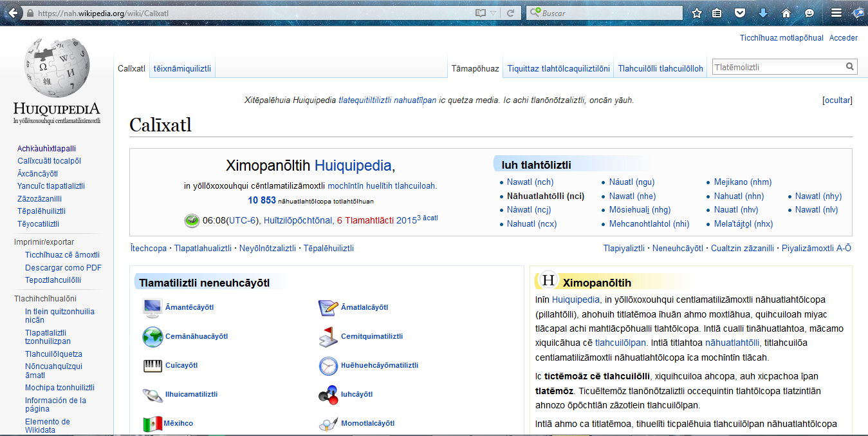Click the Huiquipedia link in welcome heading
This screenshot has height=436, width=868.
[x=353, y=166]
